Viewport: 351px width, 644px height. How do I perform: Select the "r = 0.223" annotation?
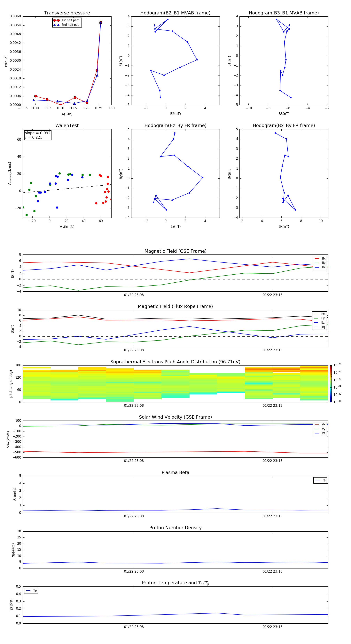click(34, 138)
